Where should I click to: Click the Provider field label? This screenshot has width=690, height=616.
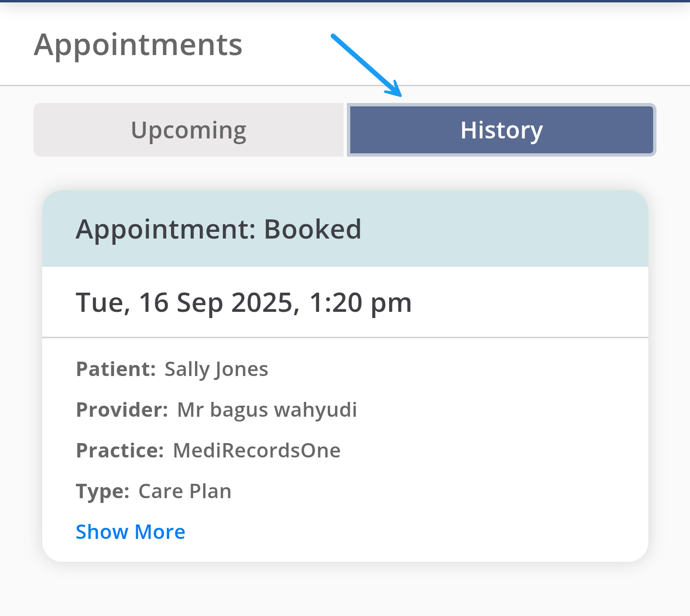[122, 410]
